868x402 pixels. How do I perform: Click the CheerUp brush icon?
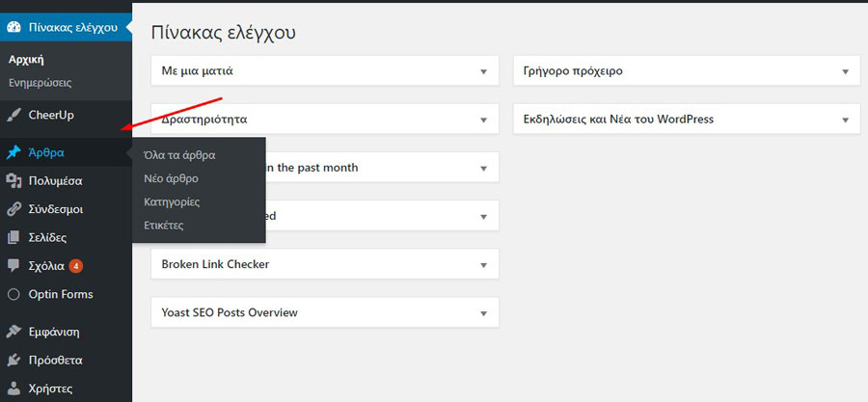pos(14,116)
